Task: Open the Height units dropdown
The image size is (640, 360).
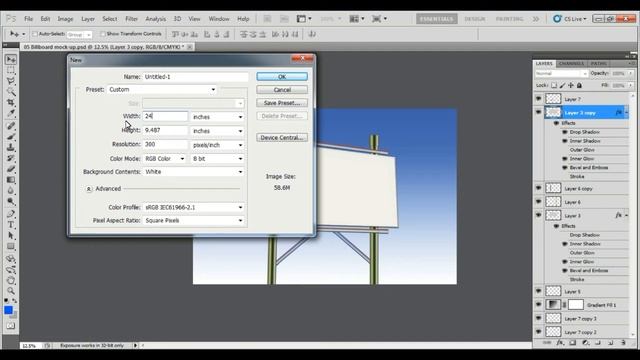Action: [218, 131]
